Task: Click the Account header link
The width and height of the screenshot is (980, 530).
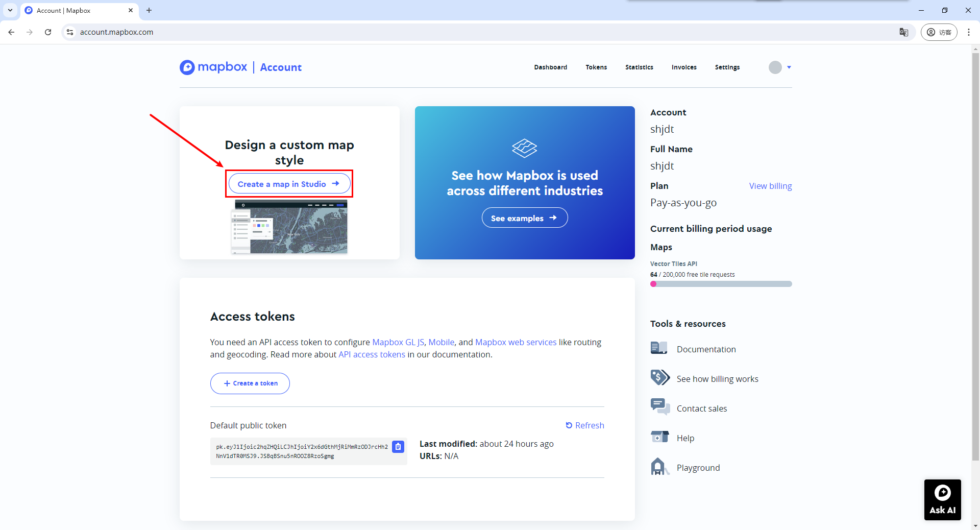Action: 281,67
